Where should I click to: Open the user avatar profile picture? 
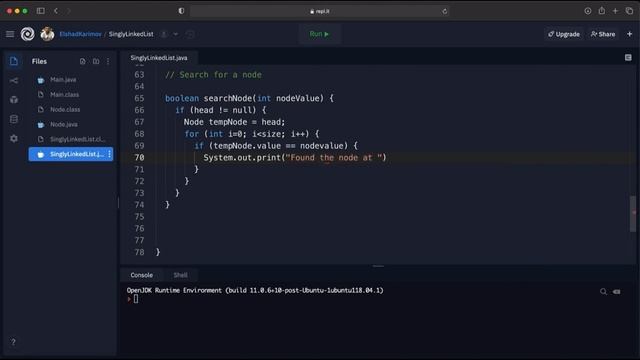point(47,34)
